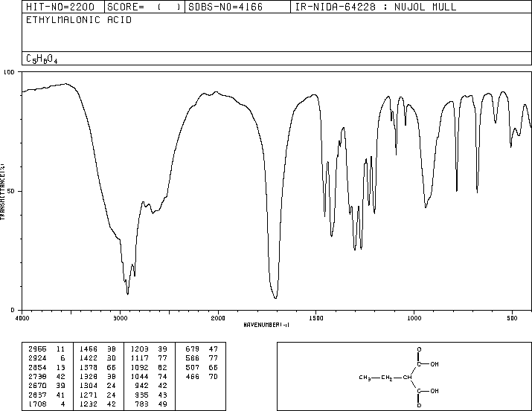The width and height of the screenshot is (532, 411).
Task: Click the 1422 wavenumber cell in the peak table
Action: [89, 358]
